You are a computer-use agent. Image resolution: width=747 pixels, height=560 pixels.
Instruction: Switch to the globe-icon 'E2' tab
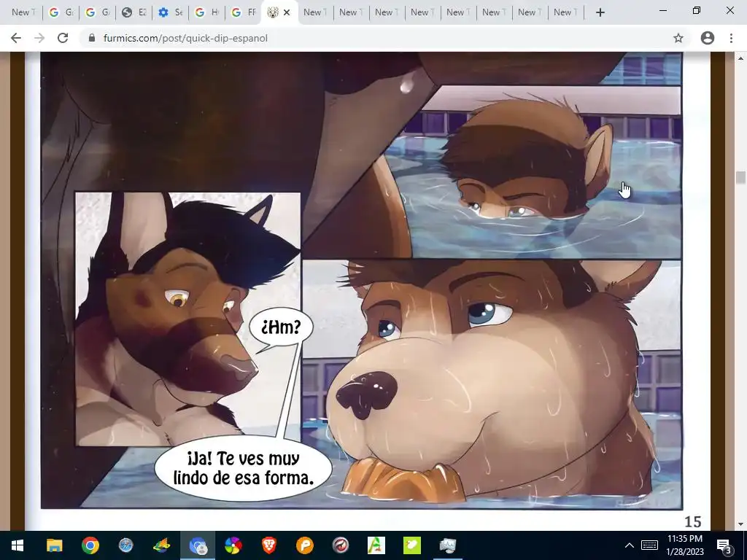[134, 13]
